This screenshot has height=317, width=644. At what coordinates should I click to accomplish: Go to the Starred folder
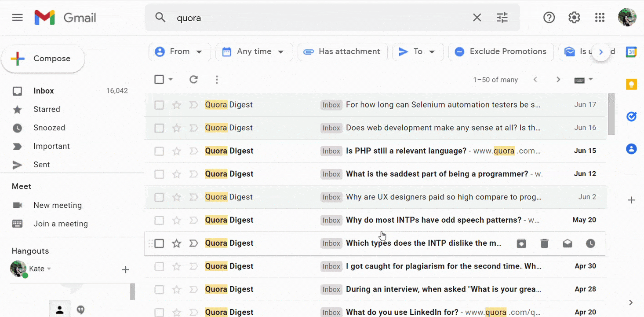(x=47, y=109)
